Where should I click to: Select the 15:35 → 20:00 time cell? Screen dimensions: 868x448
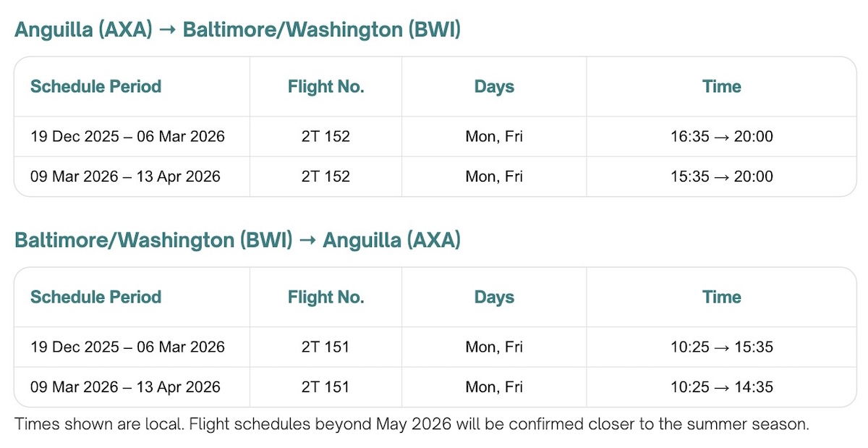[721, 177]
